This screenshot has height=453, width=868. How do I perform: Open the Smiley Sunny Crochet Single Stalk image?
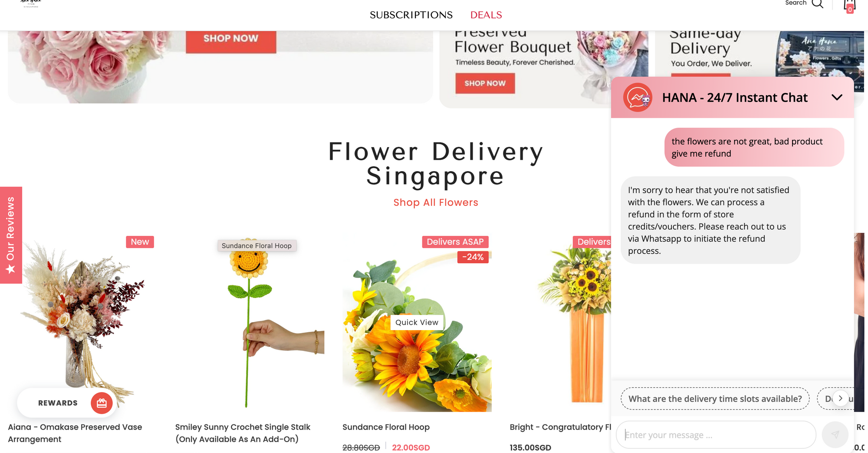(250, 322)
